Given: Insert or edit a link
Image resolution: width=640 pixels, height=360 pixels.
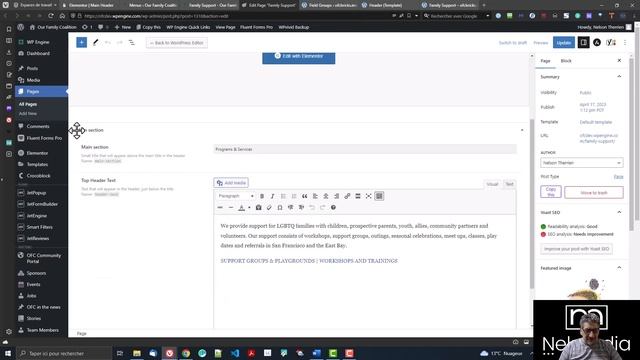Looking at the screenshot, I should click(347, 196).
